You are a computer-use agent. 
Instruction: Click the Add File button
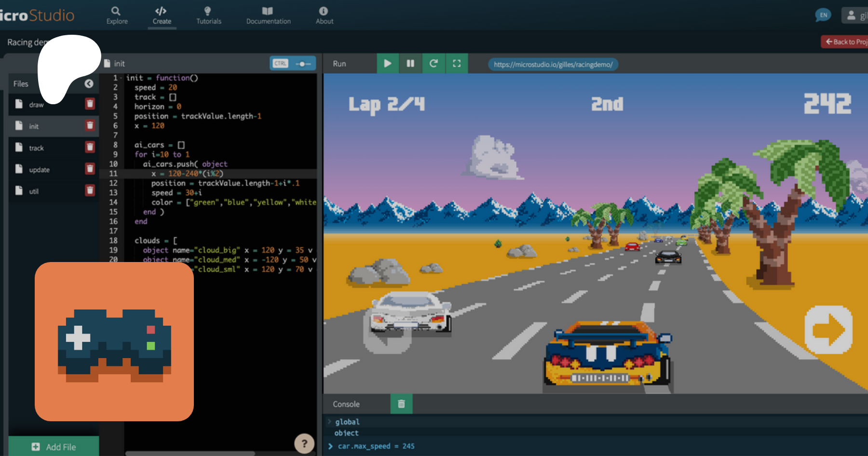click(x=54, y=447)
